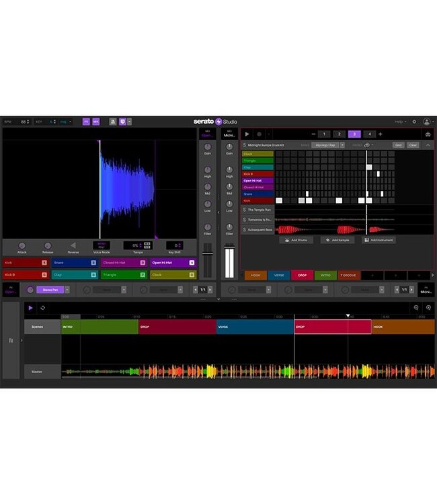437x504 pixels.
Task: Switch to bar 4 tab
Action: click(370, 134)
